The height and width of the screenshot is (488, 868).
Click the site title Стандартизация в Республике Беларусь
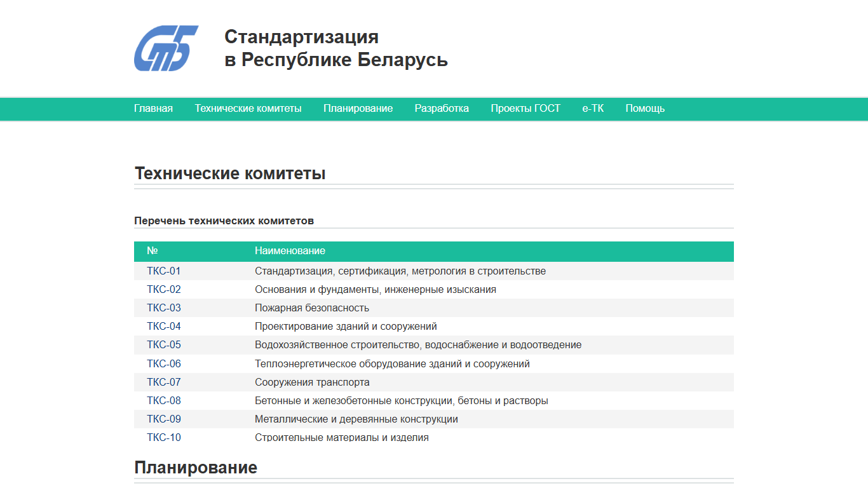[336, 48]
